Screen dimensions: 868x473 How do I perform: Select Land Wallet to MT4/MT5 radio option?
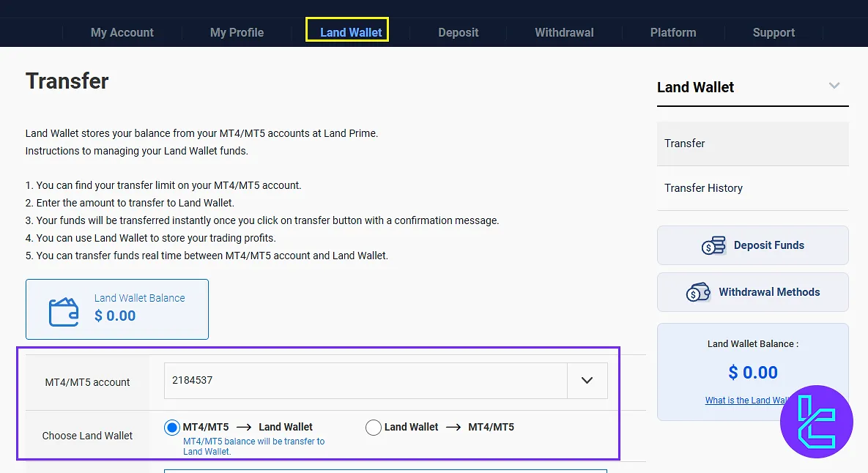(374, 428)
